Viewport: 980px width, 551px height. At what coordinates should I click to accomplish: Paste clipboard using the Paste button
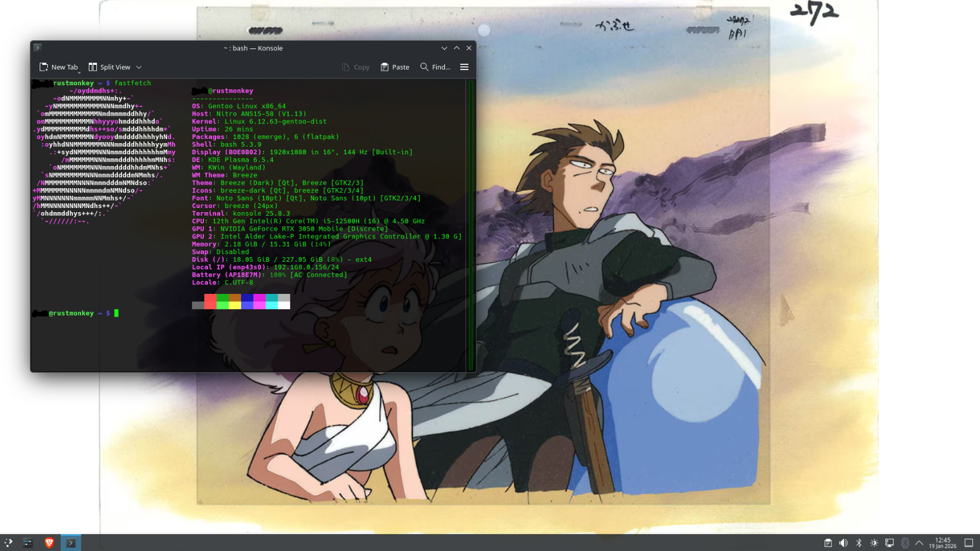coord(395,67)
